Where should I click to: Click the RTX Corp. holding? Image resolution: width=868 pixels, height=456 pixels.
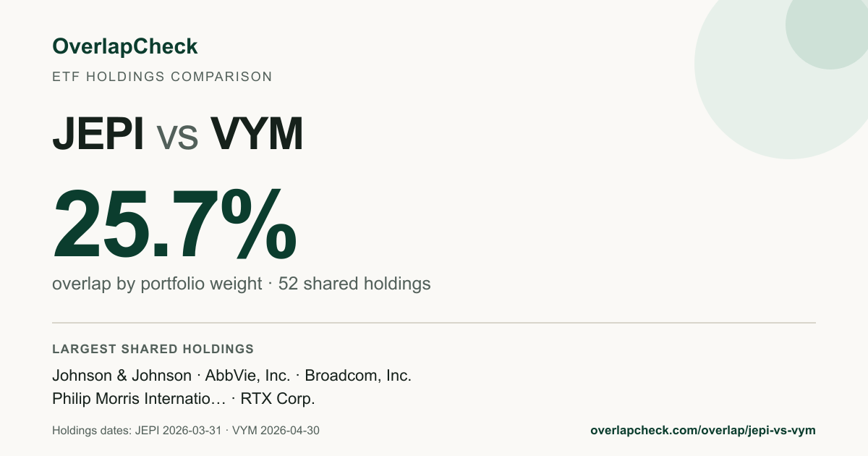click(x=278, y=399)
